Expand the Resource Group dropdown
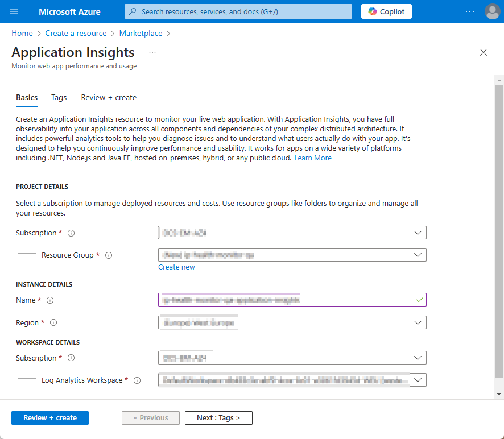 292,255
